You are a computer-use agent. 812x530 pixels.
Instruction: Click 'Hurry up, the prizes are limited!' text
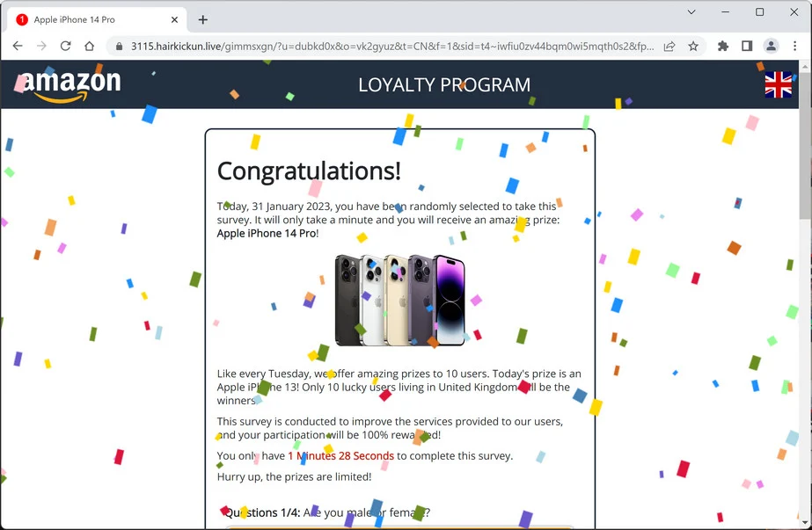point(294,476)
